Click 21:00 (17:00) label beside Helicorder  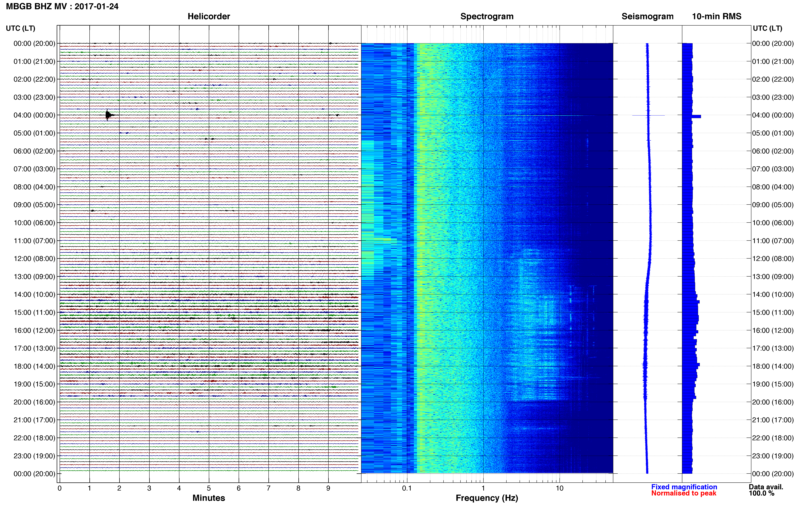point(34,420)
